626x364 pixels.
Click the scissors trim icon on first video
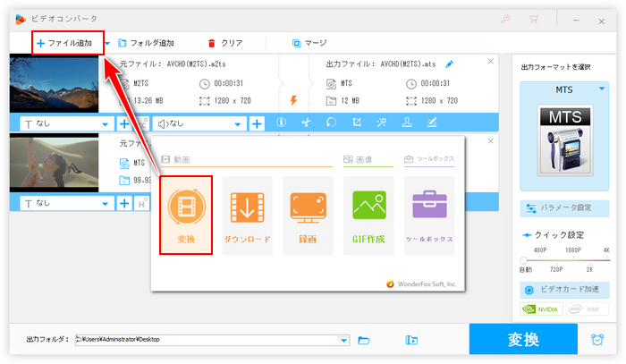305,123
